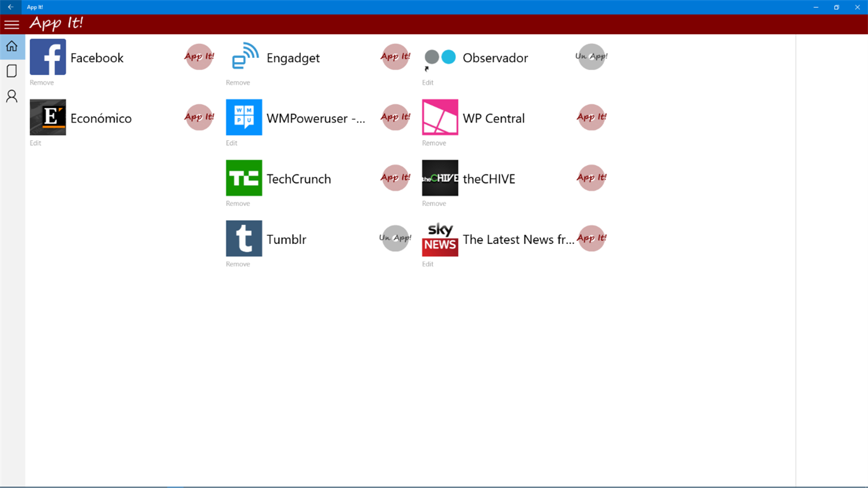Select the Económico name text
The height and width of the screenshot is (488, 868).
pyautogui.click(x=101, y=118)
